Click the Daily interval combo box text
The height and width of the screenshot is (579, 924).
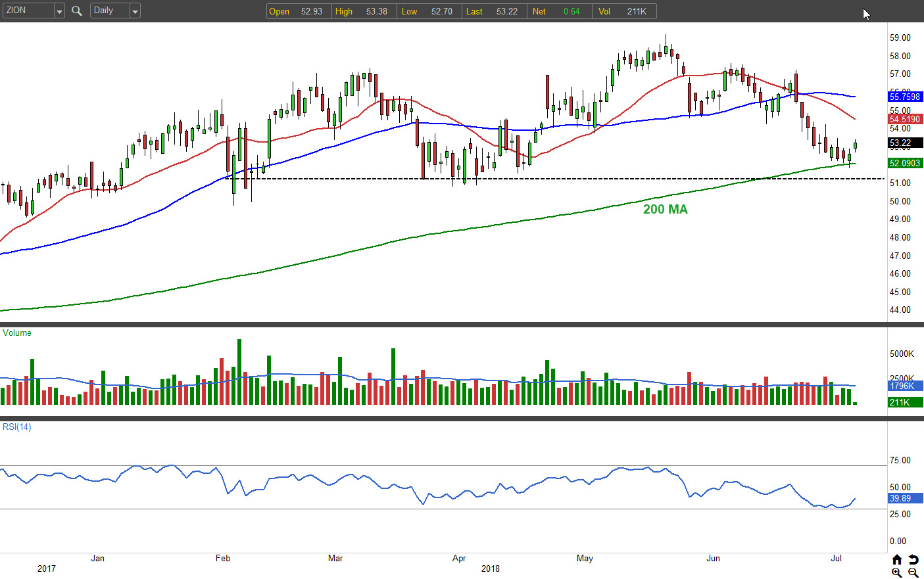(109, 11)
